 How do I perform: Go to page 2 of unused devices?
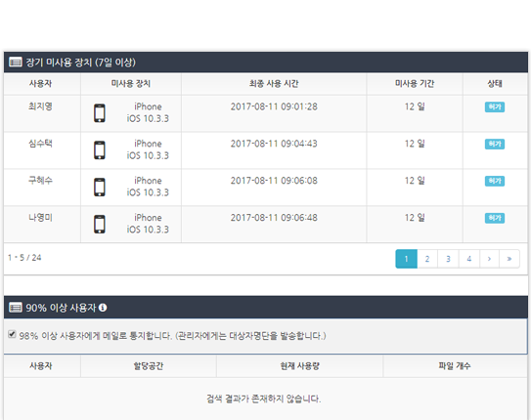[x=427, y=259]
